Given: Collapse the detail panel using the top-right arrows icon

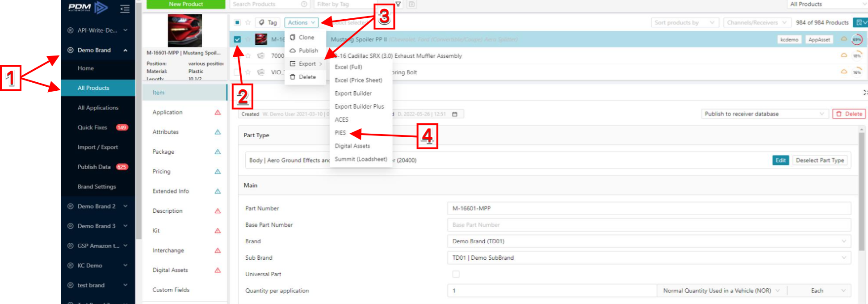Looking at the screenshot, I should (x=865, y=93).
